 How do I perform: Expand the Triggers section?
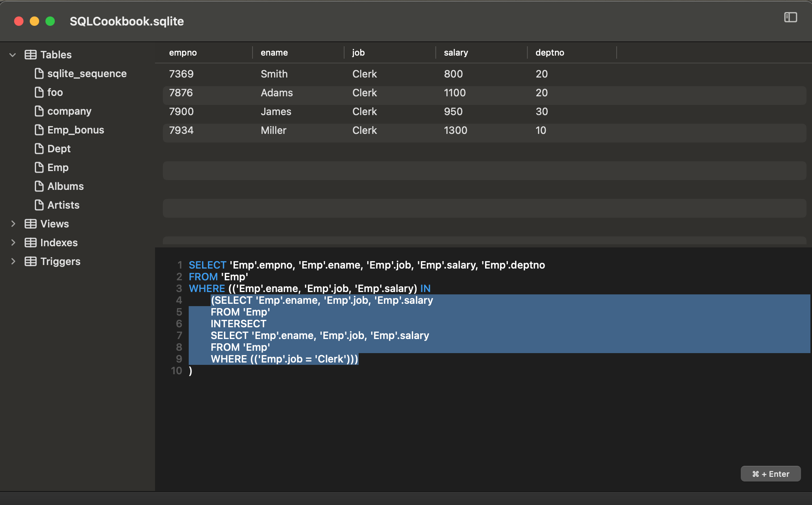click(13, 261)
